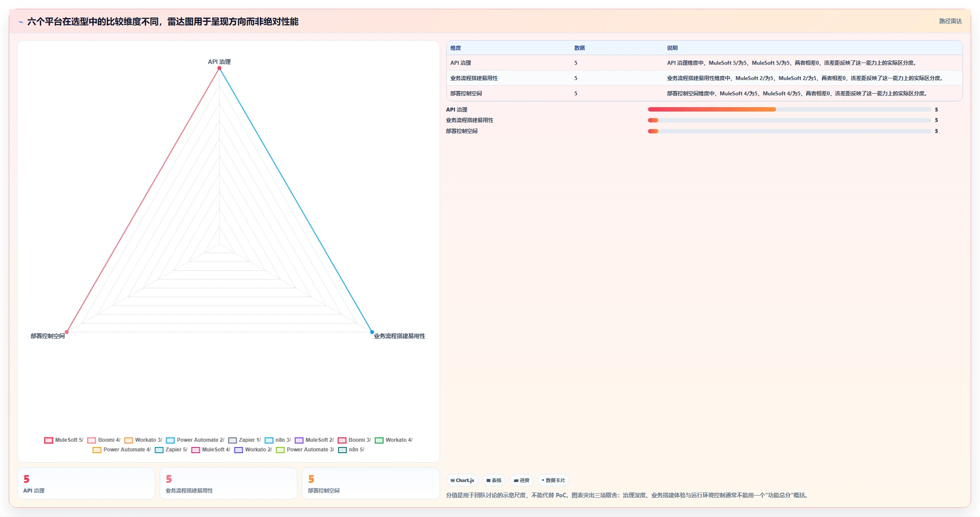Click the 部署控制空间 radar axis label
Viewport: 980px width, 517px height.
click(x=48, y=336)
